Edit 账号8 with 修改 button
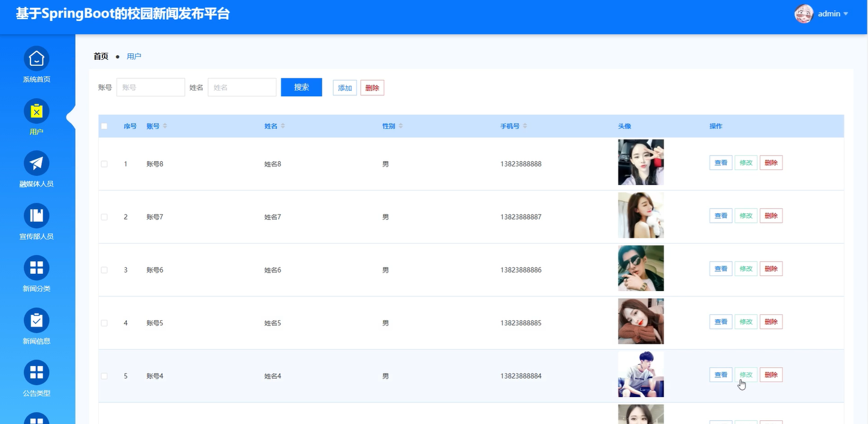 (x=746, y=163)
